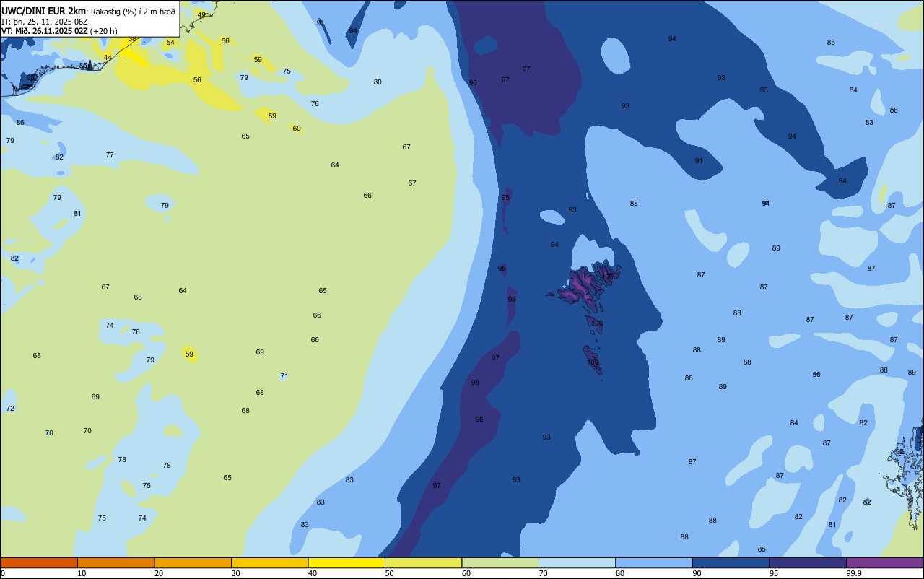The width and height of the screenshot is (924, 579).
Task: Click the medium blue 80–90 legend block
Action: tap(654, 562)
